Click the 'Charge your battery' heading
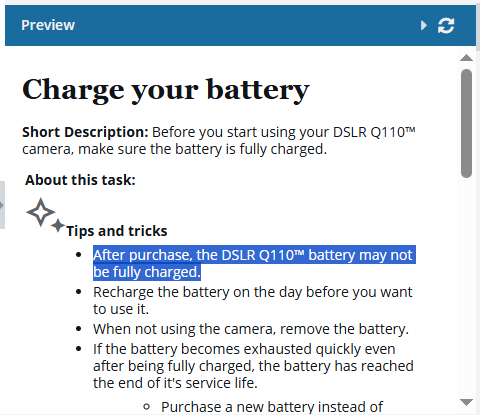The height and width of the screenshot is (415, 480). pyautogui.click(x=166, y=90)
